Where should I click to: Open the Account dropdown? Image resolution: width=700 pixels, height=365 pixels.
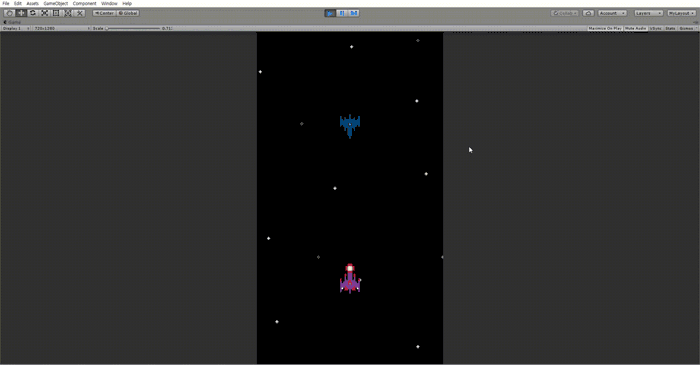tap(612, 13)
